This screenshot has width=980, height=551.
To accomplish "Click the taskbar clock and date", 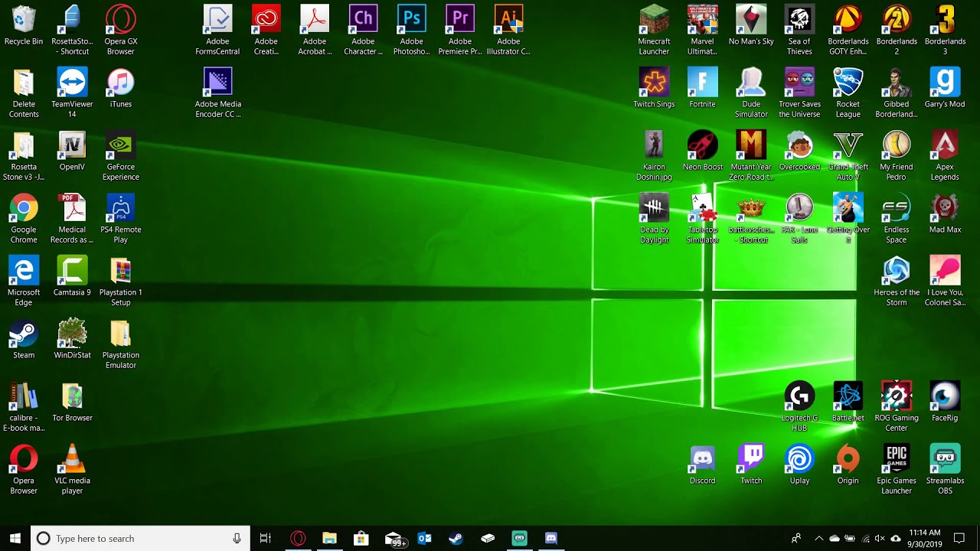I will coord(925,538).
